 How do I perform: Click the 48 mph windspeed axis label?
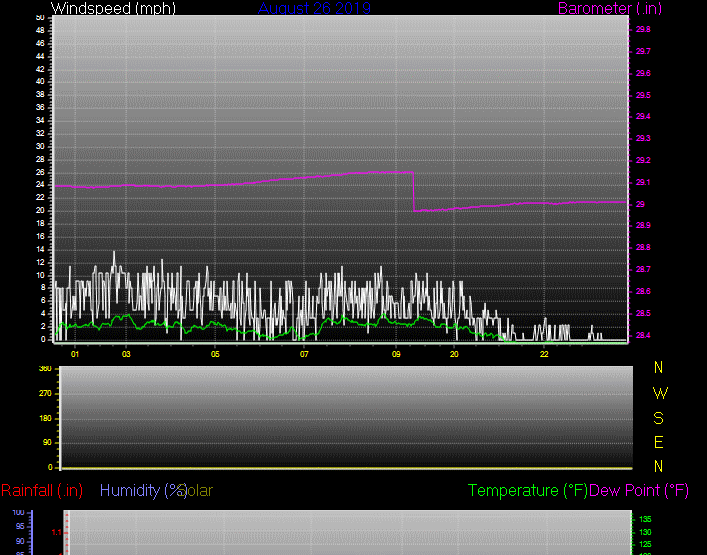[x=40, y=31]
